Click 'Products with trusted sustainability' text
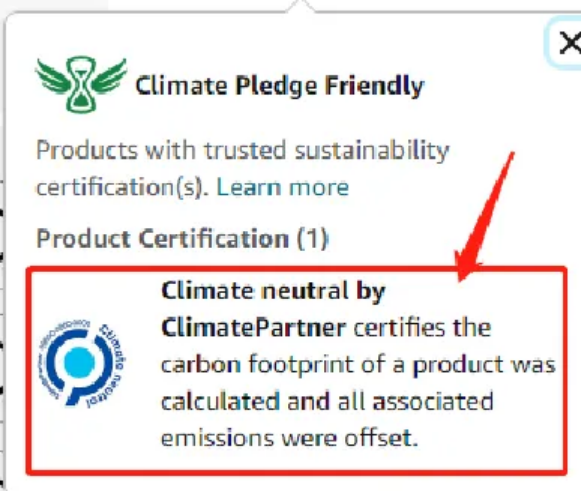Image resolution: width=581 pixels, height=491 pixels. pyautogui.click(x=243, y=151)
